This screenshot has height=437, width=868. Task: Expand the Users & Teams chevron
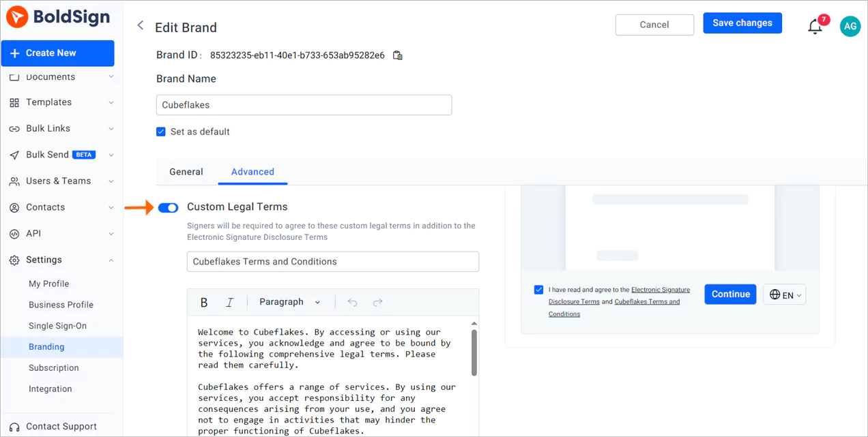tap(111, 181)
